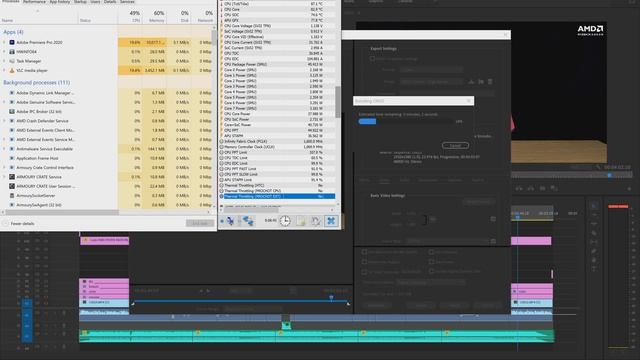Open the Preset dropdown in Export Settings
This screenshot has width=640, height=360.
(x=431, y=82)
